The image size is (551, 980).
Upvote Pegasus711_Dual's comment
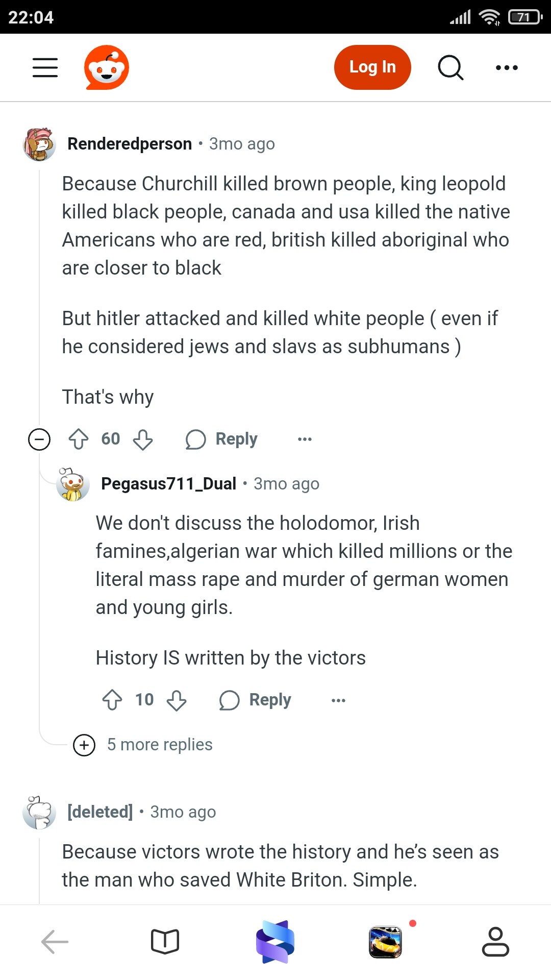112,700
